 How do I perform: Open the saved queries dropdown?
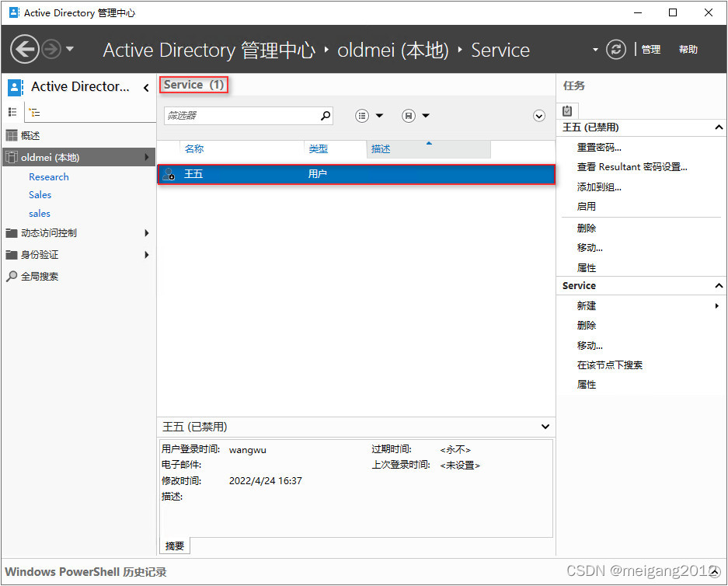(x=416, y=116)
